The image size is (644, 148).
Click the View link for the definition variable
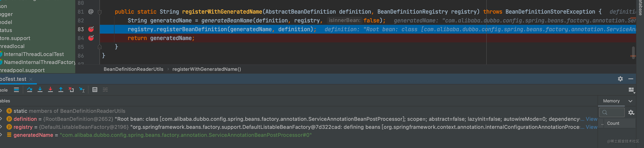click(591, 119)
